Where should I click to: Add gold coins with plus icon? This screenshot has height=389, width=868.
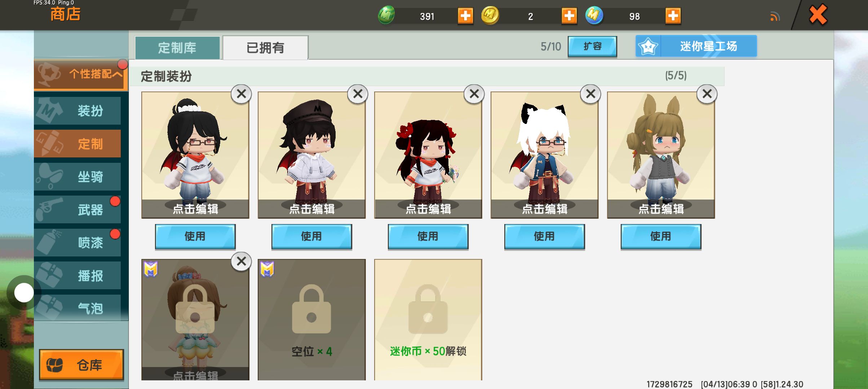(x=569, y=16)
